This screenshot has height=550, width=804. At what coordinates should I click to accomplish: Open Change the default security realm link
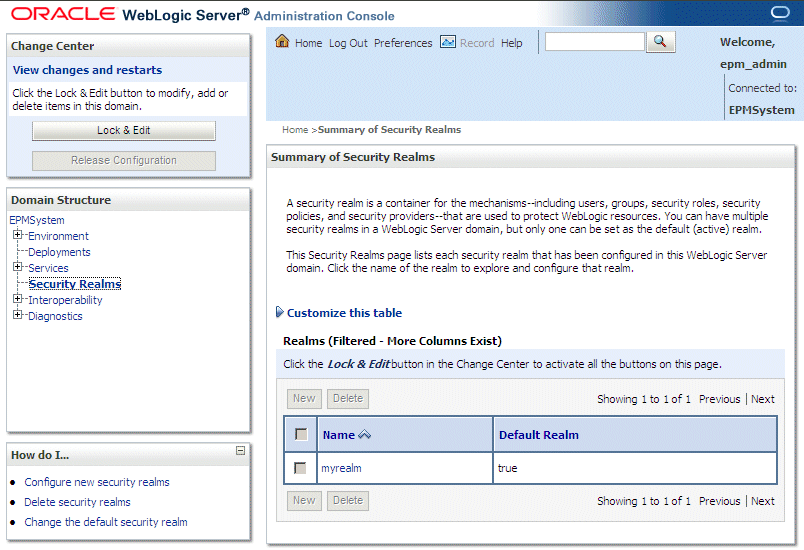[106, 522]
